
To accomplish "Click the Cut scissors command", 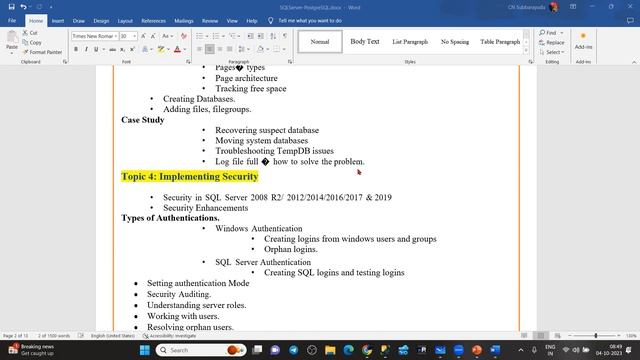I will (30, 33).
